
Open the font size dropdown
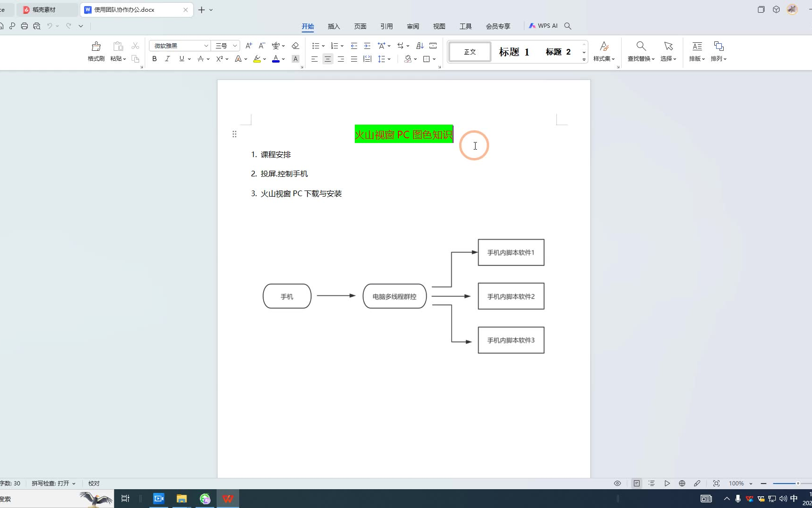click(x=235, y=46)
